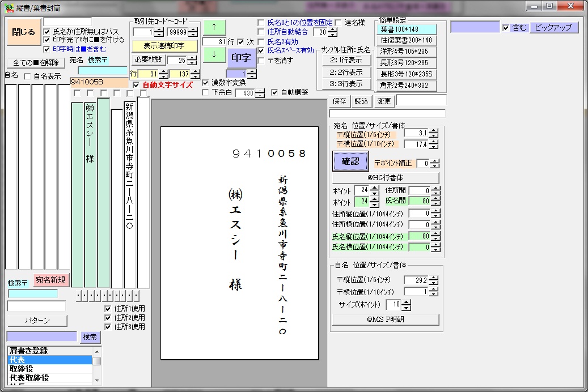Click the 2:2行表示 sample button
Viewport: 588px width, 392px height.
click(x=346, y=72)
